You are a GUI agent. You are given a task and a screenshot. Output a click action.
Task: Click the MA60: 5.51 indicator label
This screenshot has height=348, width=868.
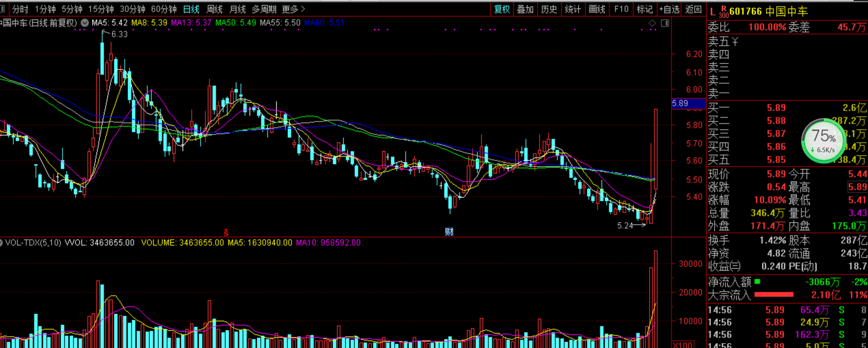coord(324,23)
